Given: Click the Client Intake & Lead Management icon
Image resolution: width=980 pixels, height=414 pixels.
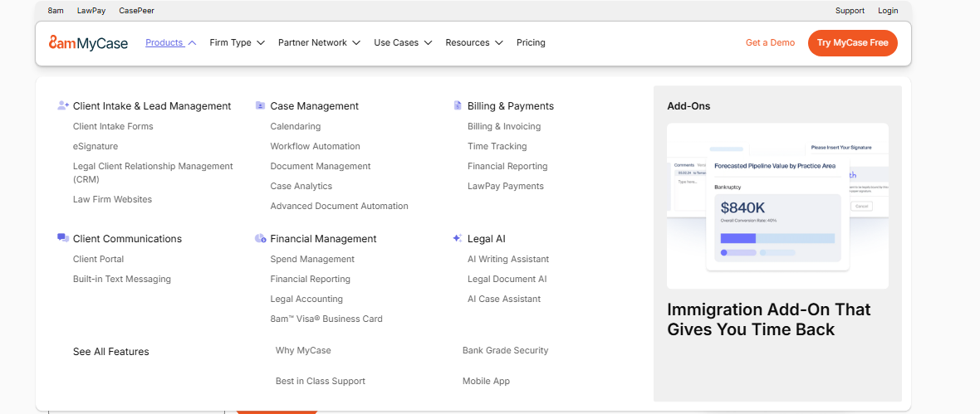Looking at the screenshot, I should point(63,105).
